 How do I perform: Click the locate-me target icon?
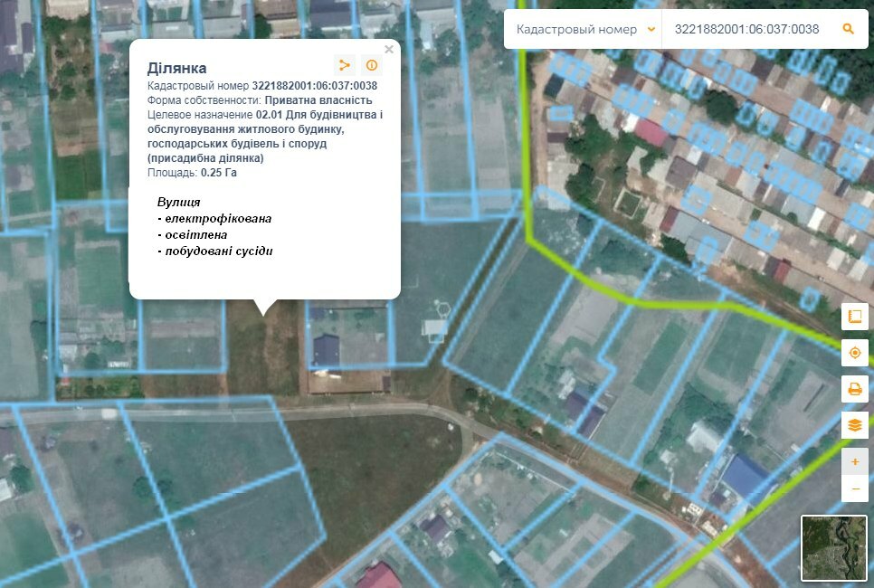click(x=854, y=353)
